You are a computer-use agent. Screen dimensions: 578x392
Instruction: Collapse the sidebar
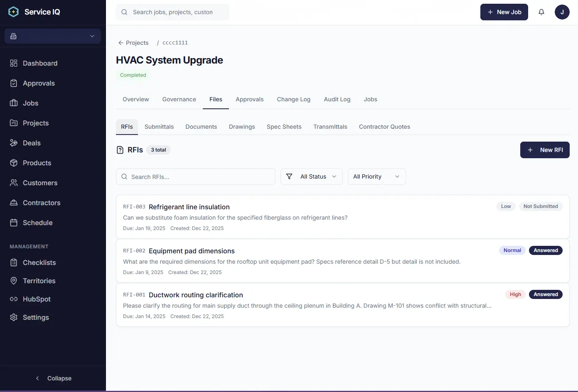[x=53, y=378]
